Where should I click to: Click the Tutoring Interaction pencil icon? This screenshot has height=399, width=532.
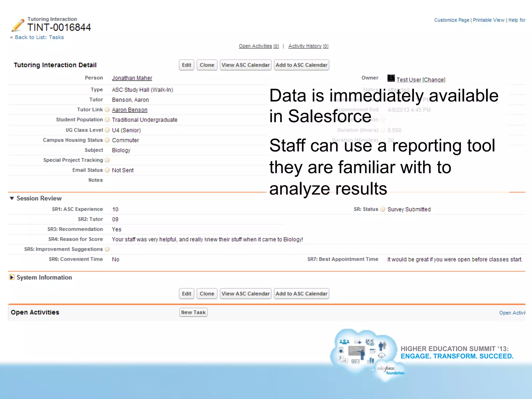click(17, 25)
